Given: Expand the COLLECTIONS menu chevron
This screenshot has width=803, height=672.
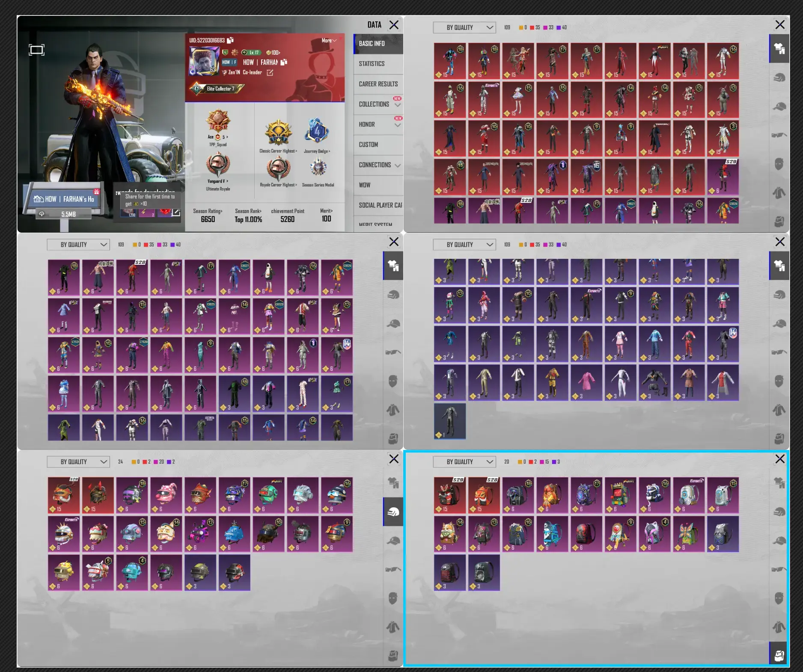Looking at the screenshot, I should [398, 104].
